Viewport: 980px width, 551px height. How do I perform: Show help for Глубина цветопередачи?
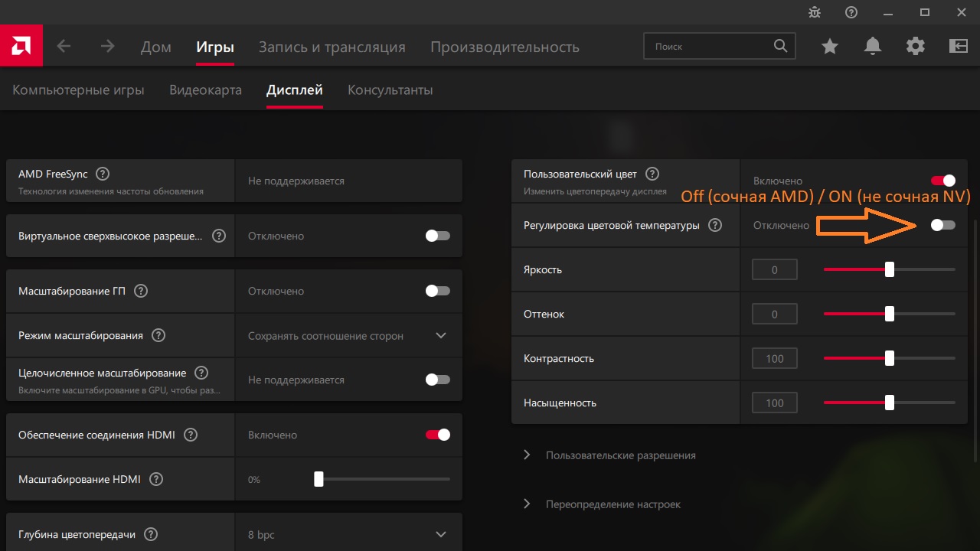click(x=151, y=534)
